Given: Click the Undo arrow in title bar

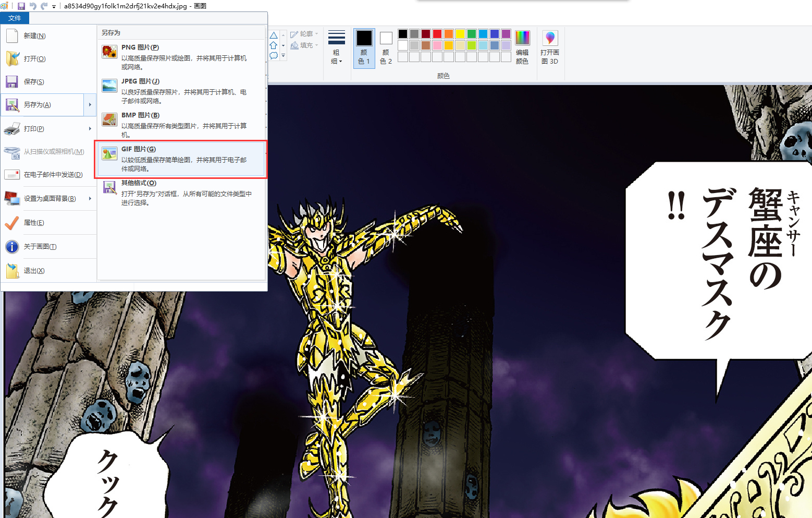Looking at the screenshot, I should [x=33, y=6].
